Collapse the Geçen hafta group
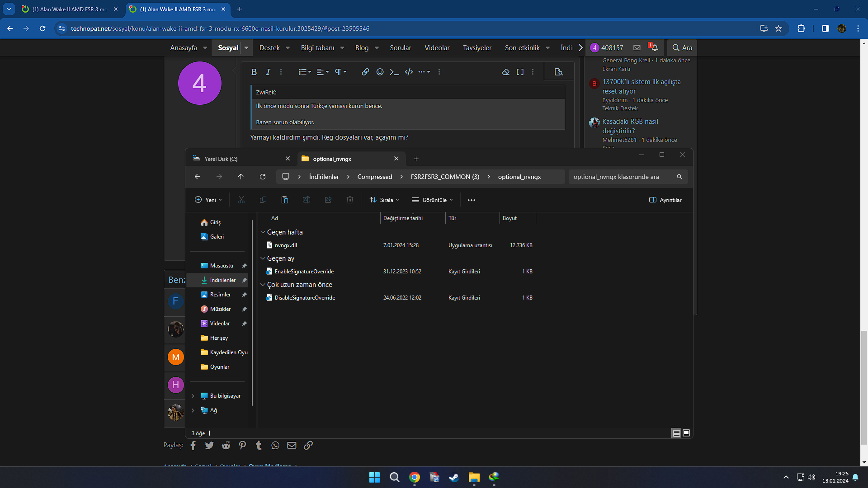 (263, 232)
